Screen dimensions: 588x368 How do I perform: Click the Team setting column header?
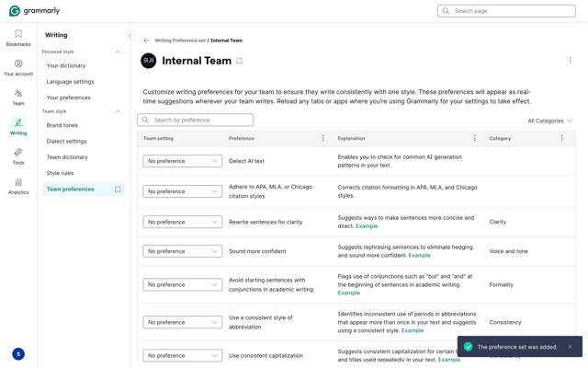point(158,139)
